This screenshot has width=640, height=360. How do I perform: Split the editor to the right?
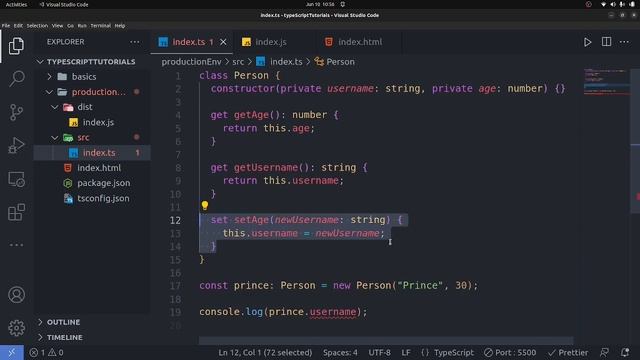pos(606,42)
